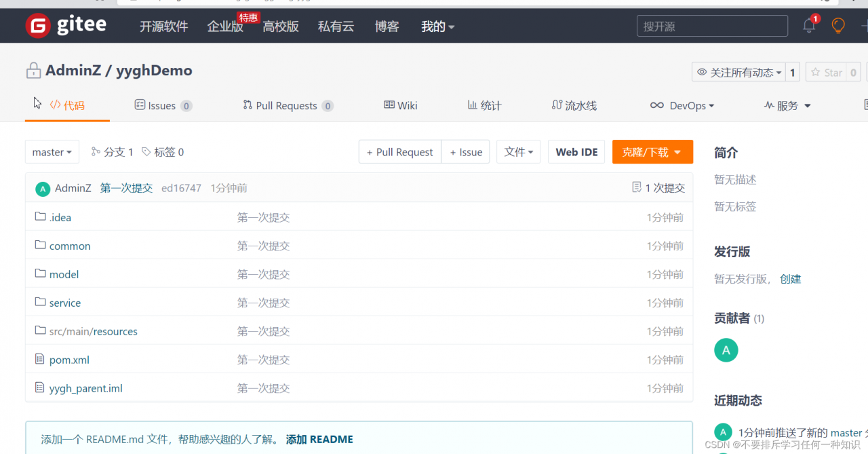
Task: Click the model folder icon
Action: coord(40,273)
